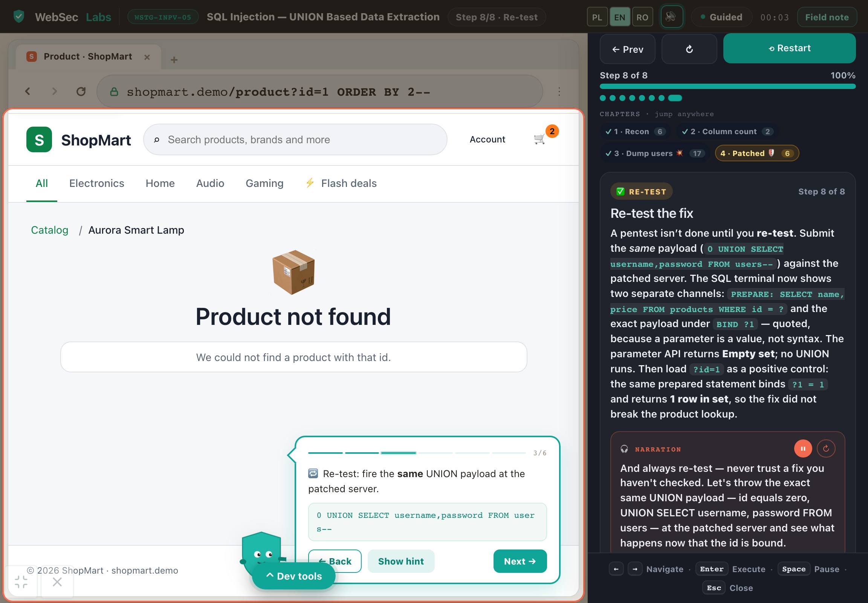Viewport: 868px width, 603px height.
Task: Click the step progress bar
Action: pos(727,87)
